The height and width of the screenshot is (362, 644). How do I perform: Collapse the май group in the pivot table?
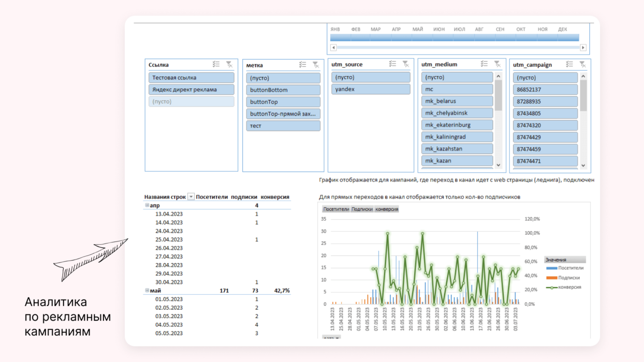tap(147, 291)
